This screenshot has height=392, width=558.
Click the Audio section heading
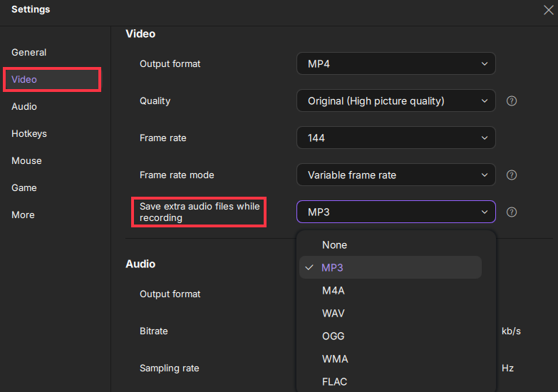[140, 264]
